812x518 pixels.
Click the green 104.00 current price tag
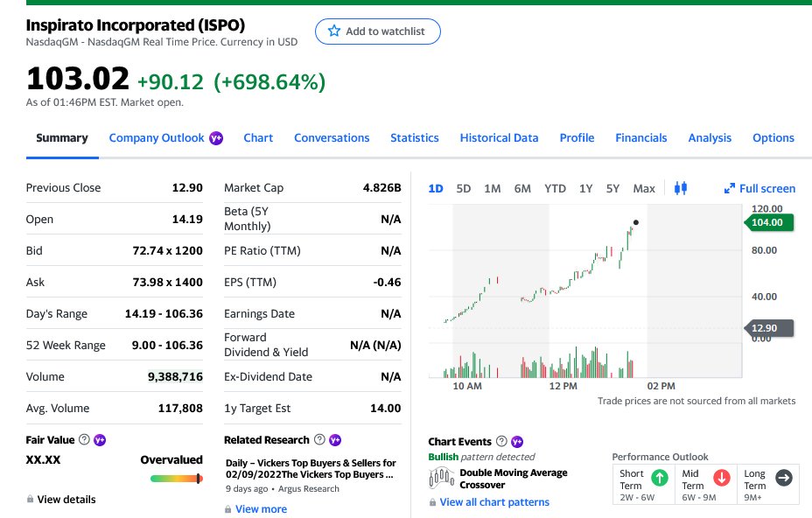click(x=769, y=223)
